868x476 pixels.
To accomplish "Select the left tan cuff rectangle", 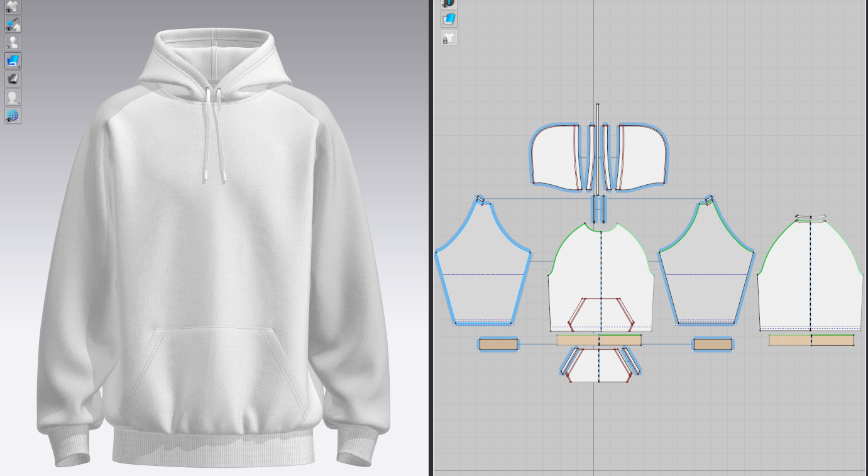I will coord(498,344).
